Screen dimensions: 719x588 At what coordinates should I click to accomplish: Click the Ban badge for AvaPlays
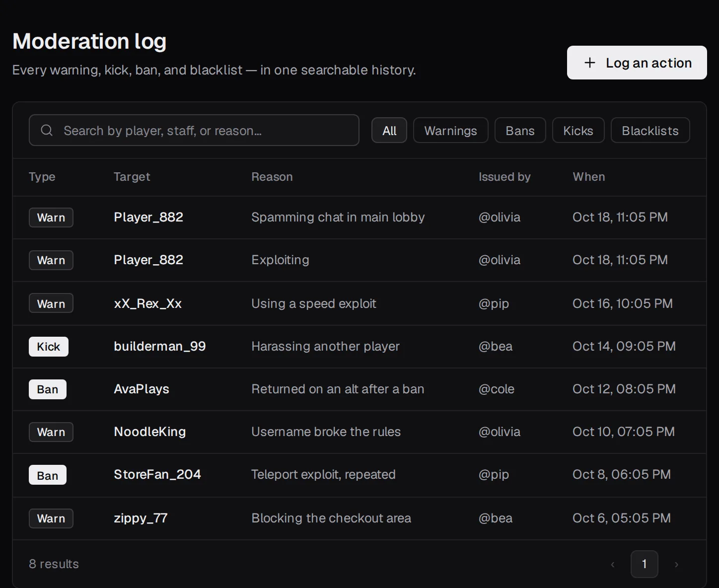click(47, 389)
